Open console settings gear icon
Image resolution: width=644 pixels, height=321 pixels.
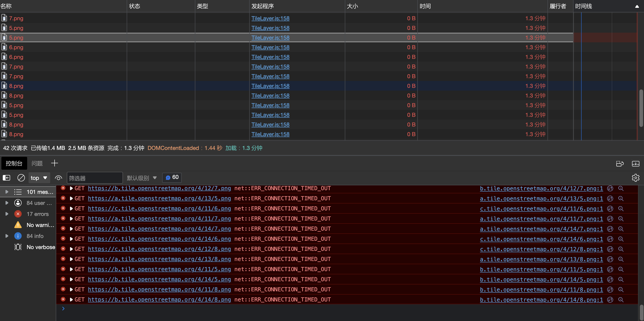(x=635, y=178)
